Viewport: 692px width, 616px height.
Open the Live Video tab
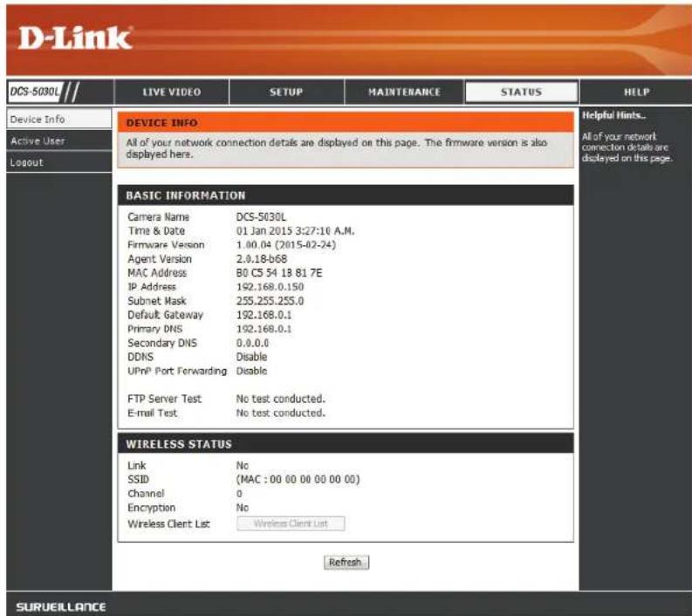coord(172,92)
